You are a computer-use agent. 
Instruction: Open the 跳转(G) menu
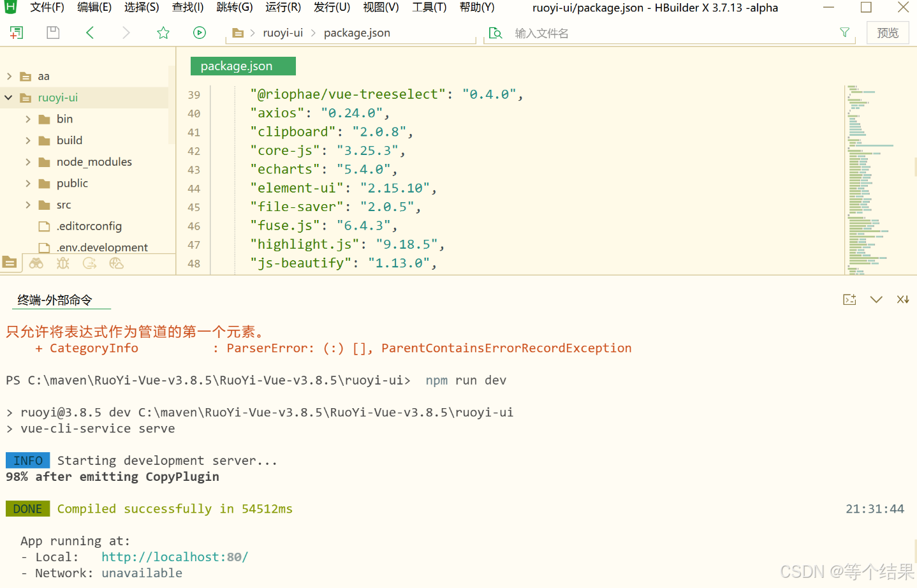[x=235, y=8]
